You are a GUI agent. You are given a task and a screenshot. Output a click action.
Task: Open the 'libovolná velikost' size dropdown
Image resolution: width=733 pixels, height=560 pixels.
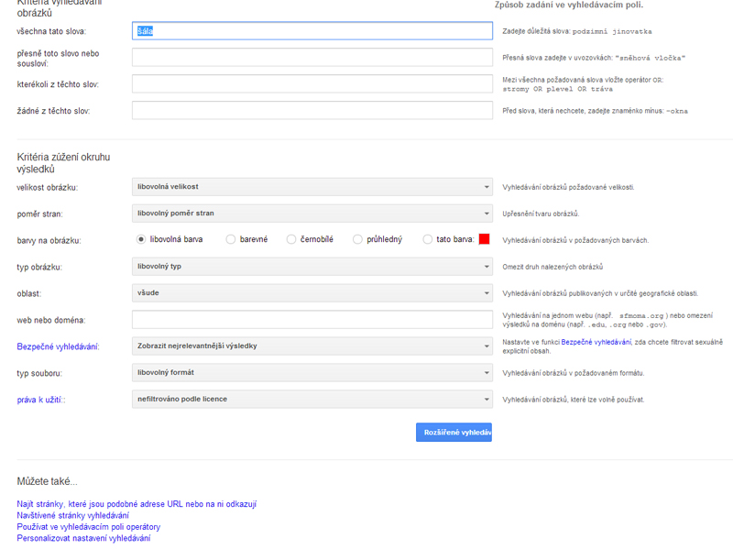(312, 187)
